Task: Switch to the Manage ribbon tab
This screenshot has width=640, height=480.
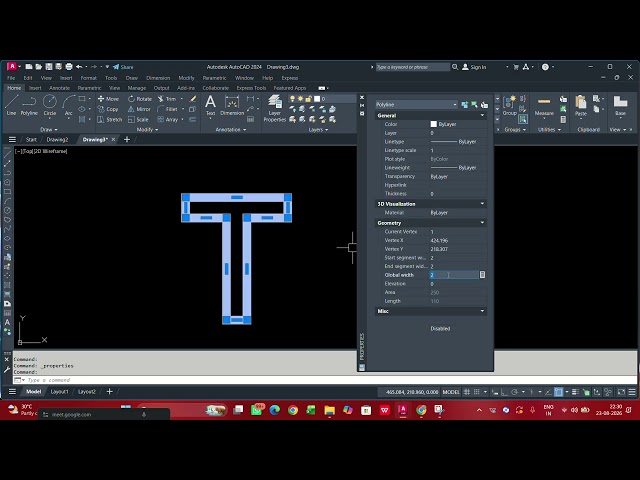Action: pos(136,88)
